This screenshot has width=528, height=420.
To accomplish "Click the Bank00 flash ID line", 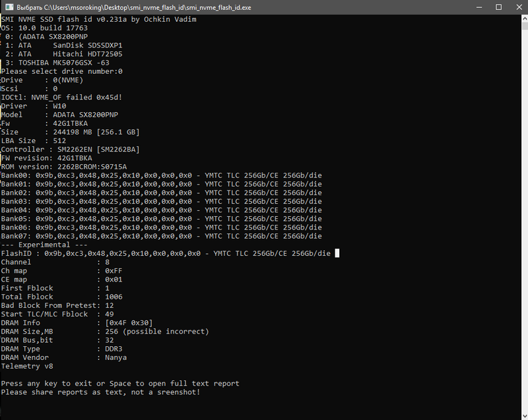I will [162, 175].
